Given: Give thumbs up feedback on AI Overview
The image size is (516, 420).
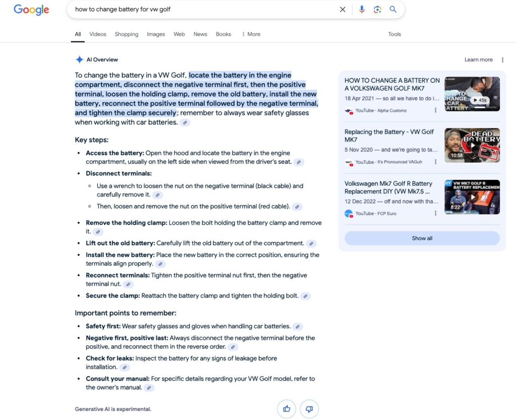Looking at the screenshot, I should (287, 409).
